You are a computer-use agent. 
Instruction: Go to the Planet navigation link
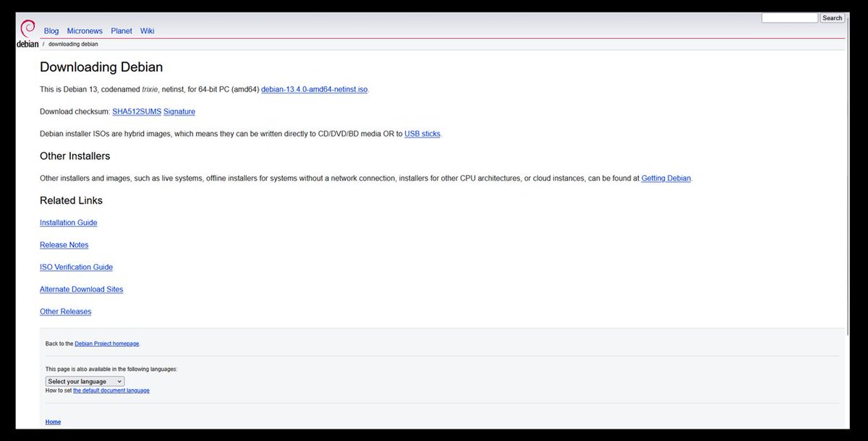122,31
